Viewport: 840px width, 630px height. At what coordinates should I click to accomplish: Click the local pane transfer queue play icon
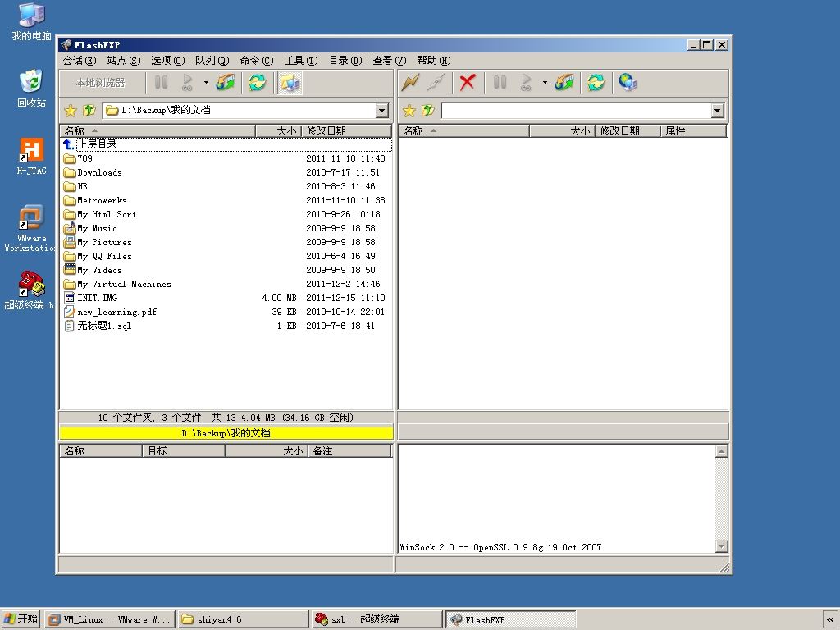click(x=188, y=83)
